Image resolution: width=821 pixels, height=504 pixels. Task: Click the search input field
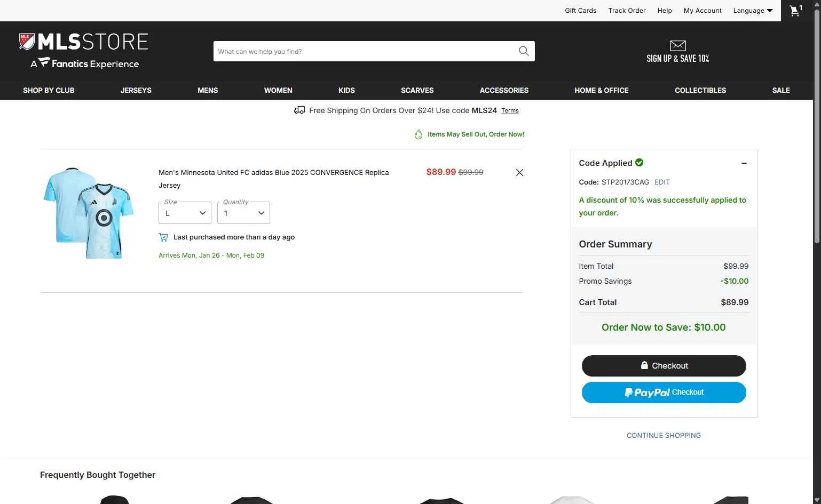tap(365, 51)
